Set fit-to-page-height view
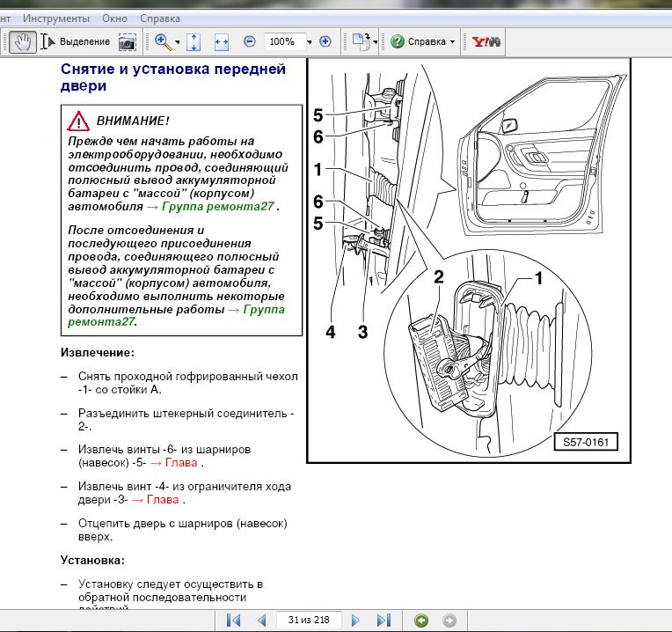672x632 pixels. (x=194, y=41)
